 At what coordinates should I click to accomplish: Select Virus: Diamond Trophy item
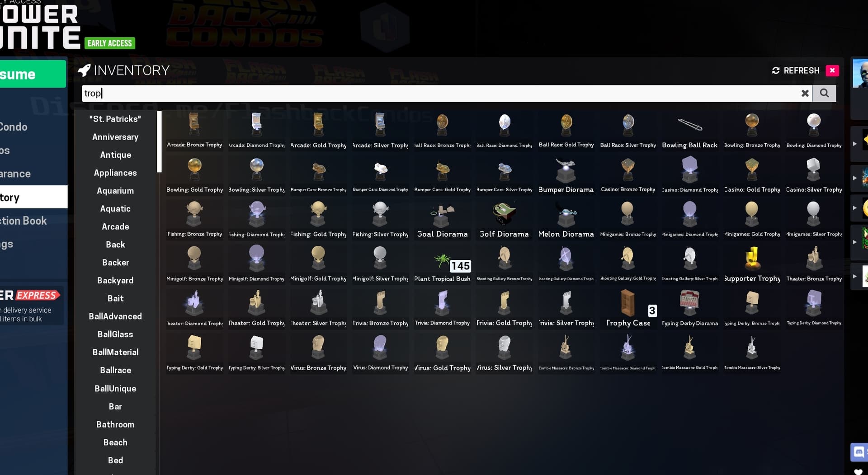(x=380, y=353)
